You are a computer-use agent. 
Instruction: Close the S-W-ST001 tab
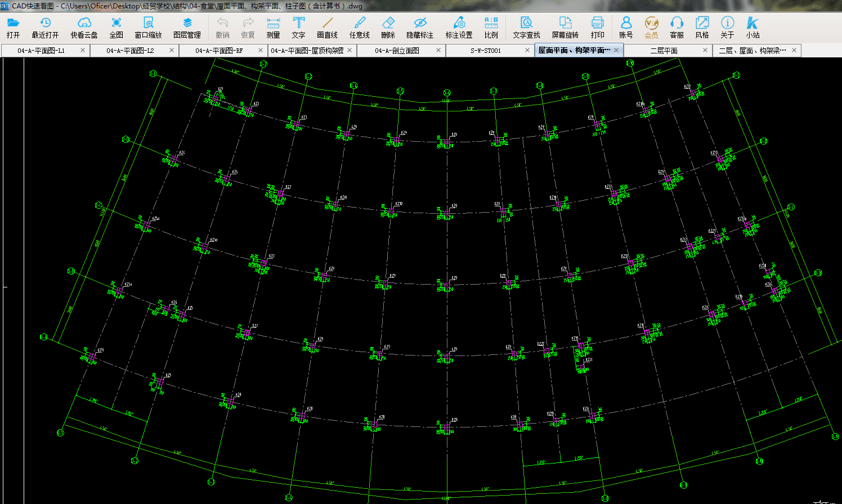tap(527, 50)
